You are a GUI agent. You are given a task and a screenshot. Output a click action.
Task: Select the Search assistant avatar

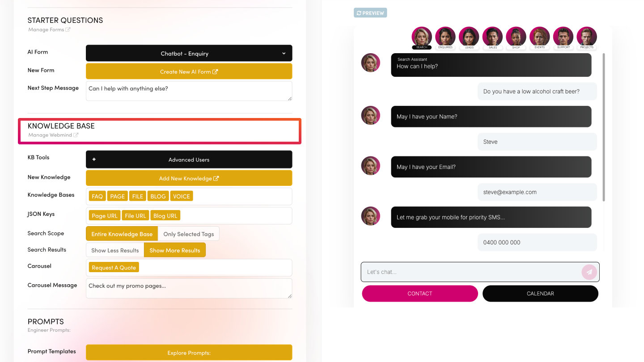coord(421,37)
